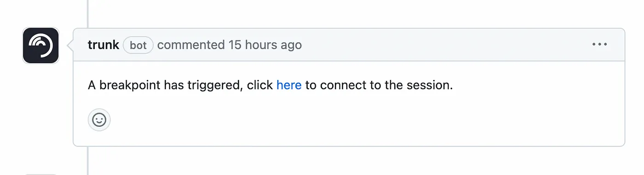This screenshot has height=175, width=644.
Task: Click 'to connect to the session.' text
Action: pos(379,85)
